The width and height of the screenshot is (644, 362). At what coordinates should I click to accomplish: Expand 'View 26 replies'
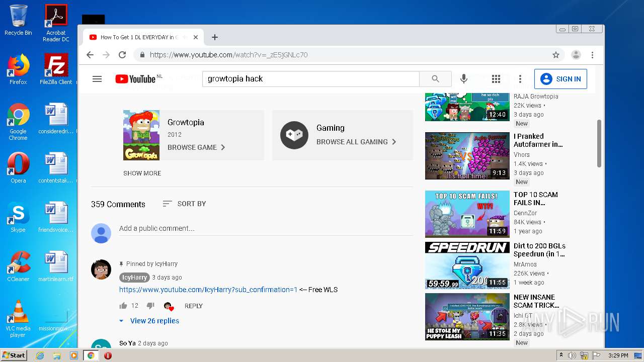[149, 321]
